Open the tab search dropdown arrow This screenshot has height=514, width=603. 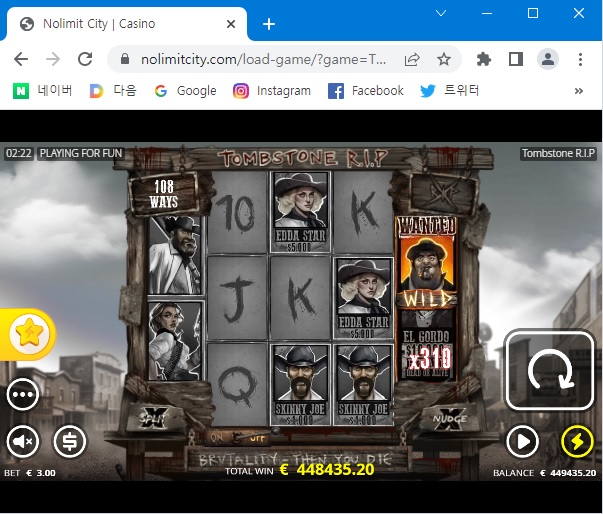(x=441, y=13)
